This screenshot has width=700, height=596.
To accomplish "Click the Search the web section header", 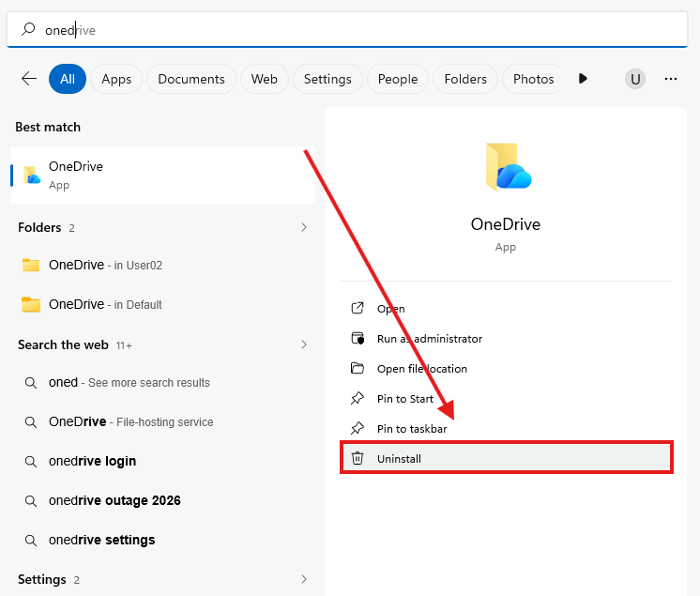I will pyautogui.click(x=63, y=344).
